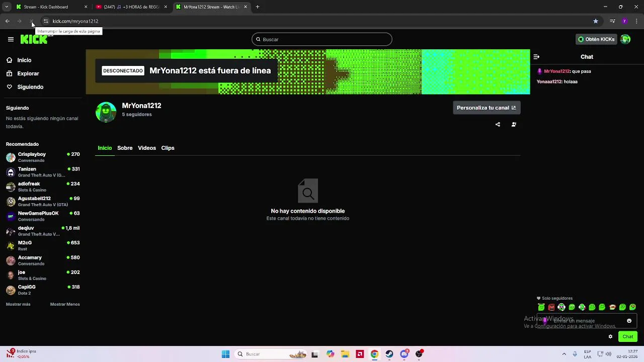Show hidden system tray icons
The height and width of the screenshot is (362, 644).
coord(564,354)
